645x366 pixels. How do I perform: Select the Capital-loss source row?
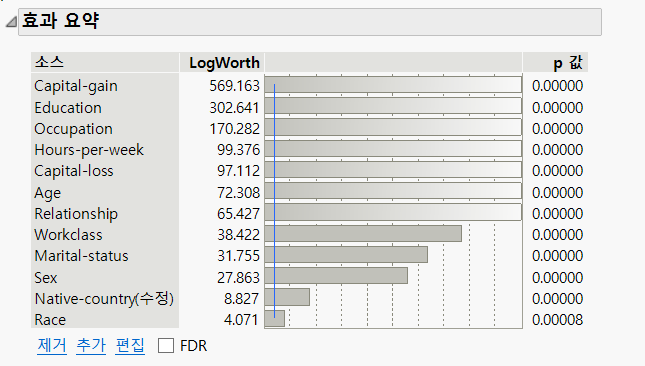pos(105,171)
